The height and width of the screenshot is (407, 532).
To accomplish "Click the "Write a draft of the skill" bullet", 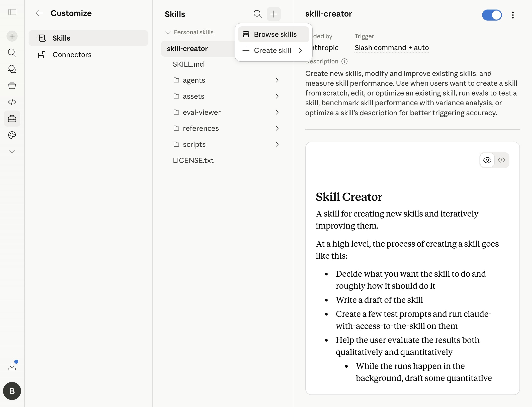I will (x=379, y=300).
